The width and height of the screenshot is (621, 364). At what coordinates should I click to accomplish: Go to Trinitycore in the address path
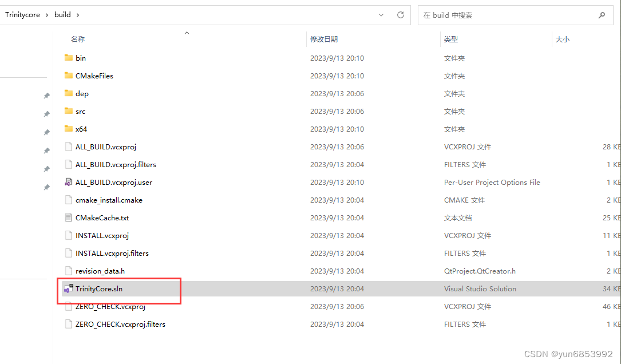(x=22, y=15)
